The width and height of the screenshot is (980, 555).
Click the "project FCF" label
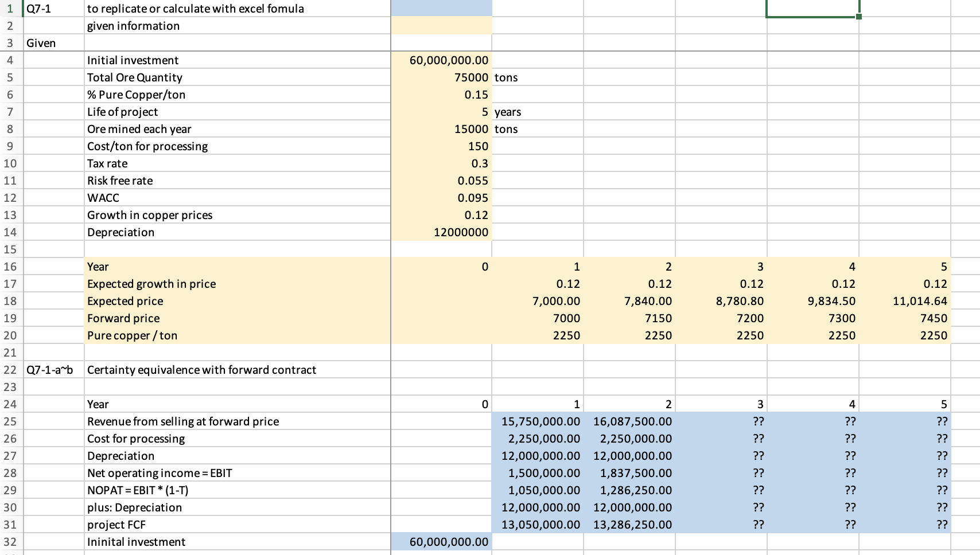coord(116,525)
